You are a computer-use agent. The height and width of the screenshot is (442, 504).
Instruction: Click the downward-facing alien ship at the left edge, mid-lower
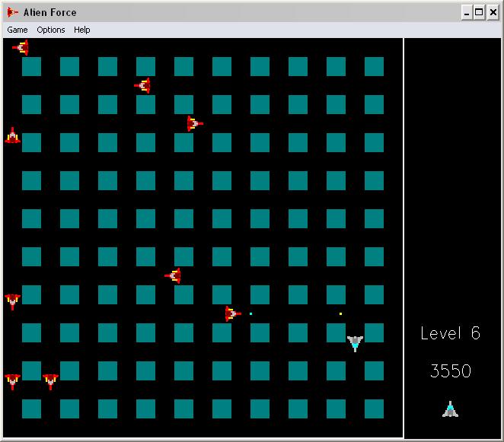(12, 301)
